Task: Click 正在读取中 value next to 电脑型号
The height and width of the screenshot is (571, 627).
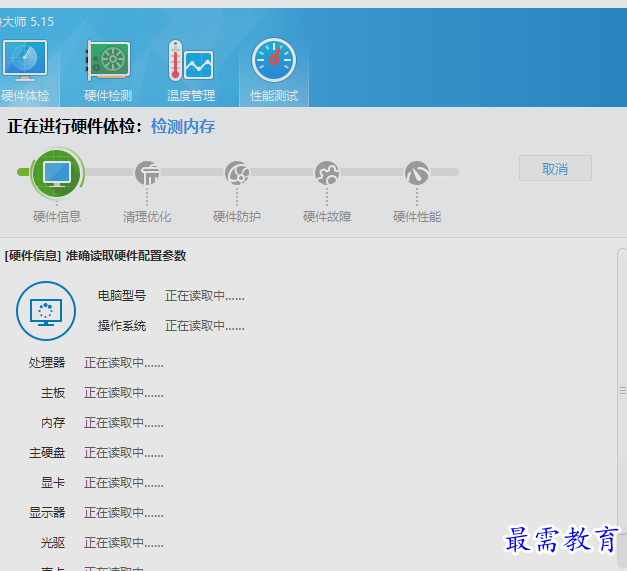Action: (x=205, y=296)
